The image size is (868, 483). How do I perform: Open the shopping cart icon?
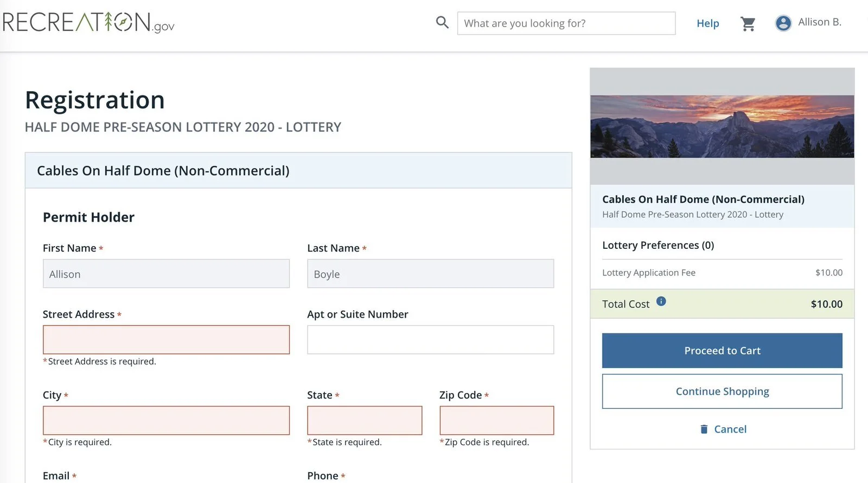coord(748,23)
